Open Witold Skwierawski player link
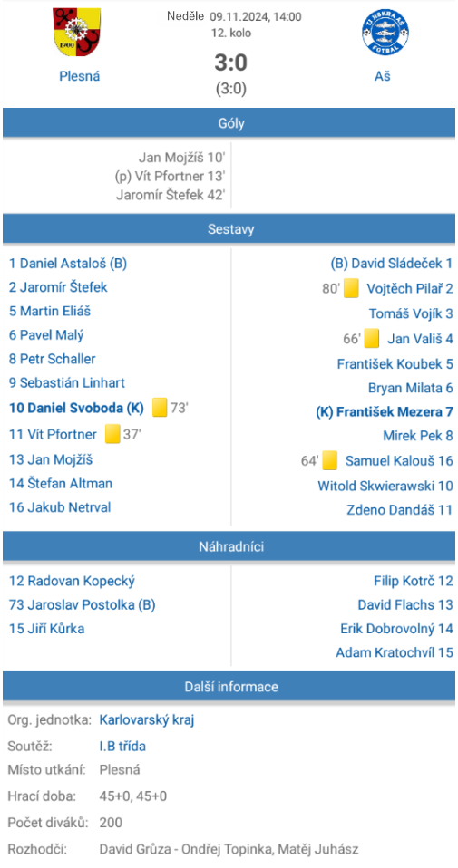The height and width of the screenshot is (868, 458). tap(385, 486)
